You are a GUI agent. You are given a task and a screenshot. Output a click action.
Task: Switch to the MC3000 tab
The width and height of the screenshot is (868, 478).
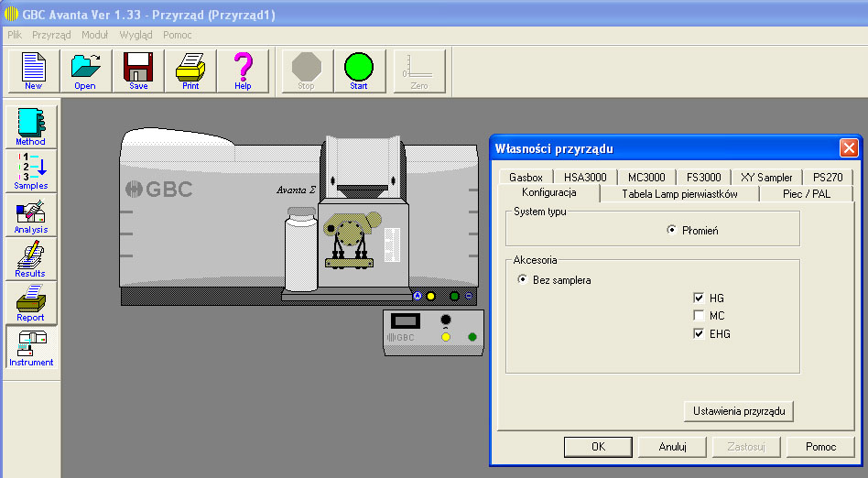pyautogui.click(x=646, y=178)
